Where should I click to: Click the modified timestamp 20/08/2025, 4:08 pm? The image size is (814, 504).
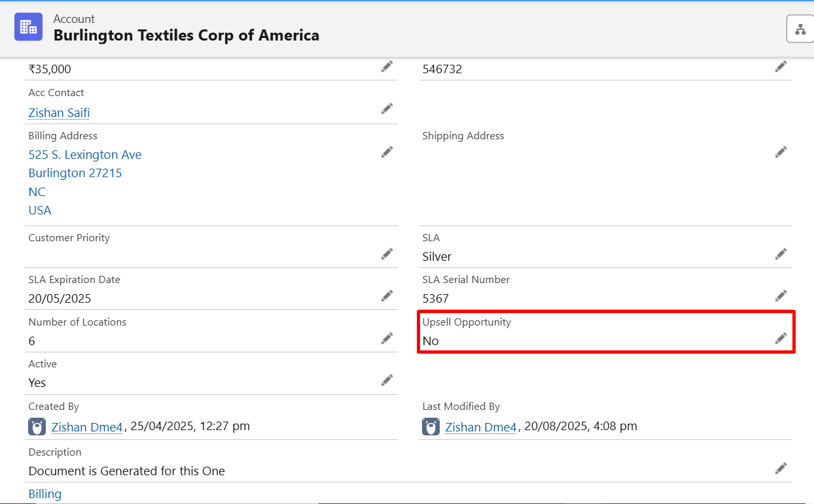coord(581,426)
